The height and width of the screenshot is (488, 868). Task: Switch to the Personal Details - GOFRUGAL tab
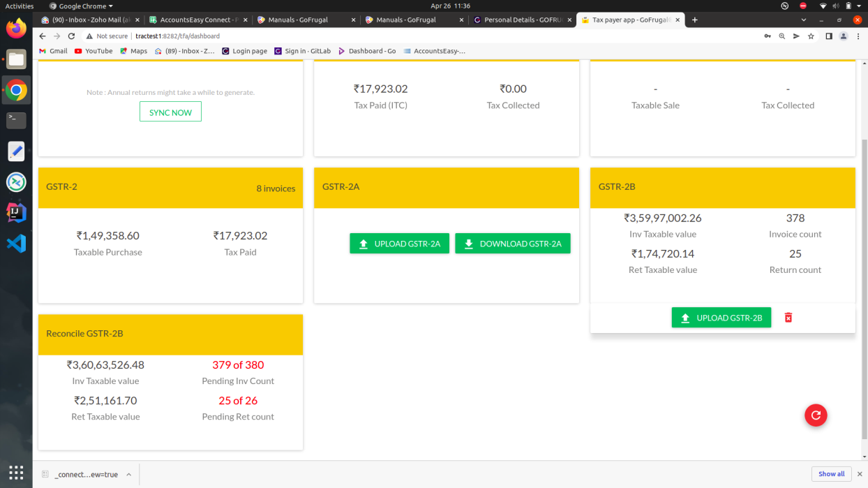[523, 20]
